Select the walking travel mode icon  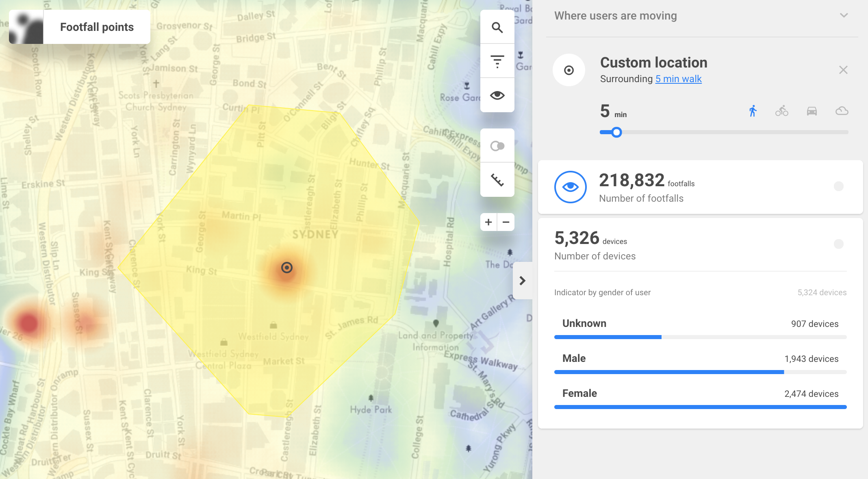point(753,111)
